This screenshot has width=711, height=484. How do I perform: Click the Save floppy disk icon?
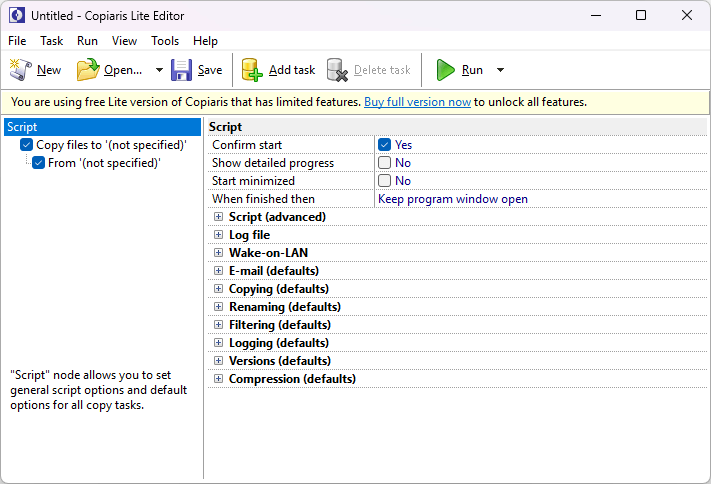click(x=181, y=70)
